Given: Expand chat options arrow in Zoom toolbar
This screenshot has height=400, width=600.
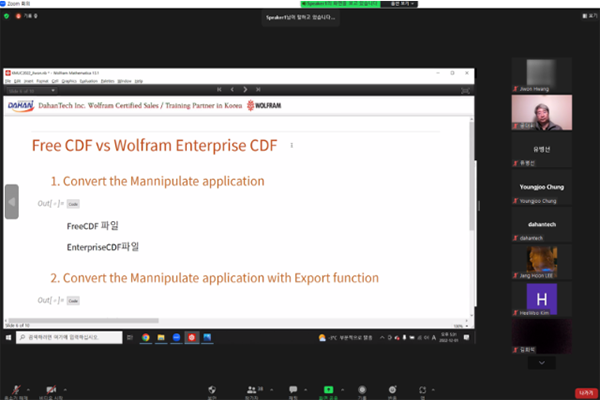Looking at the screenshot, I should tap(305, 390).
